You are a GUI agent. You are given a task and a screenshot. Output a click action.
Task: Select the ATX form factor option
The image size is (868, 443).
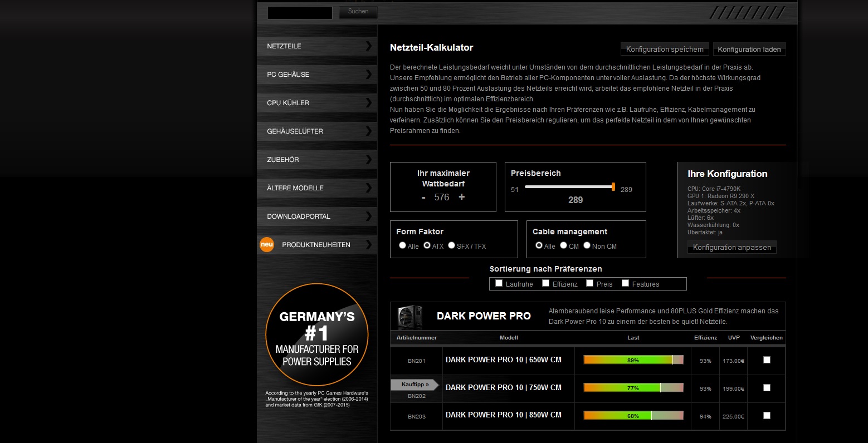coord(427,245)
